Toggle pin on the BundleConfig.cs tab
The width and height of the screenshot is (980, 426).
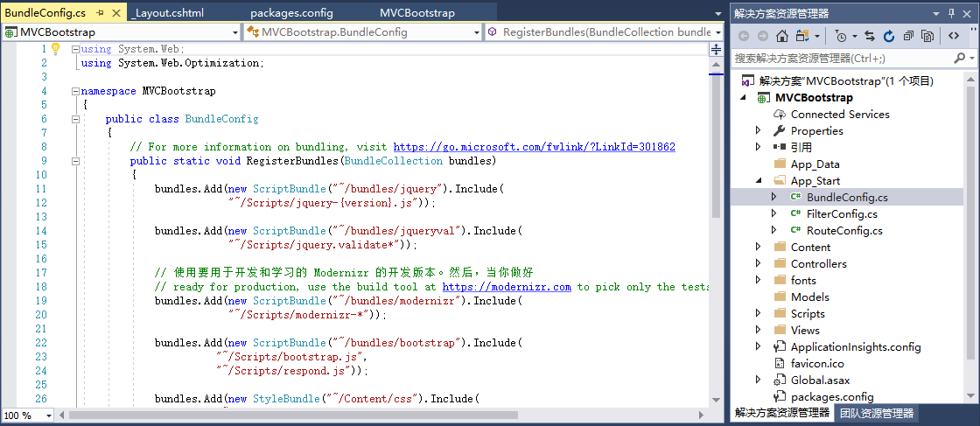pyautogui.click(x=99, y=13)
